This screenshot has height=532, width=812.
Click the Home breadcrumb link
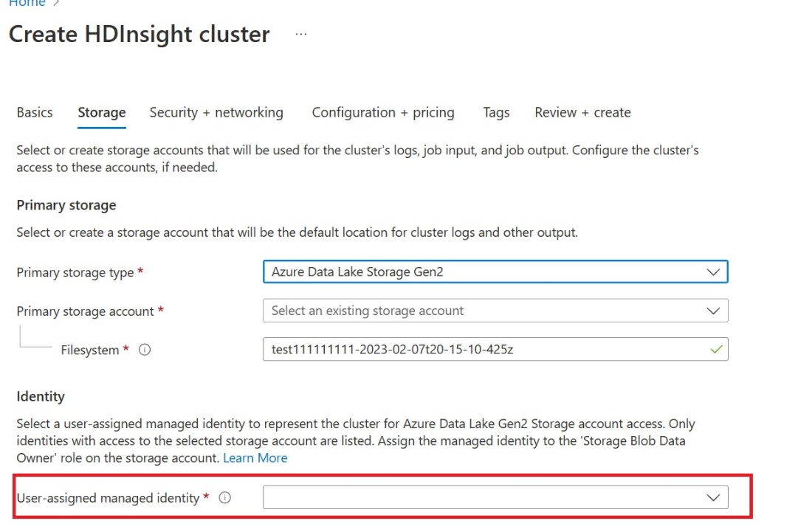[x=27, y=3]
